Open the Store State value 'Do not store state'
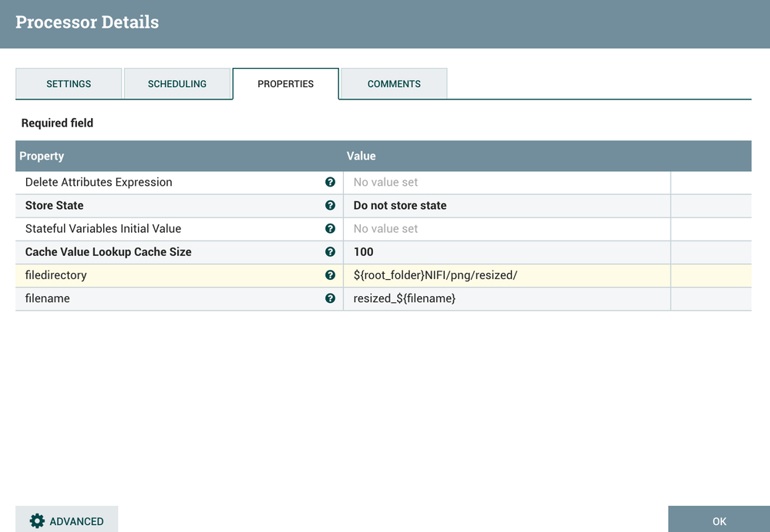770x532 pixels. pyautogui.click(x=400, y=206)
